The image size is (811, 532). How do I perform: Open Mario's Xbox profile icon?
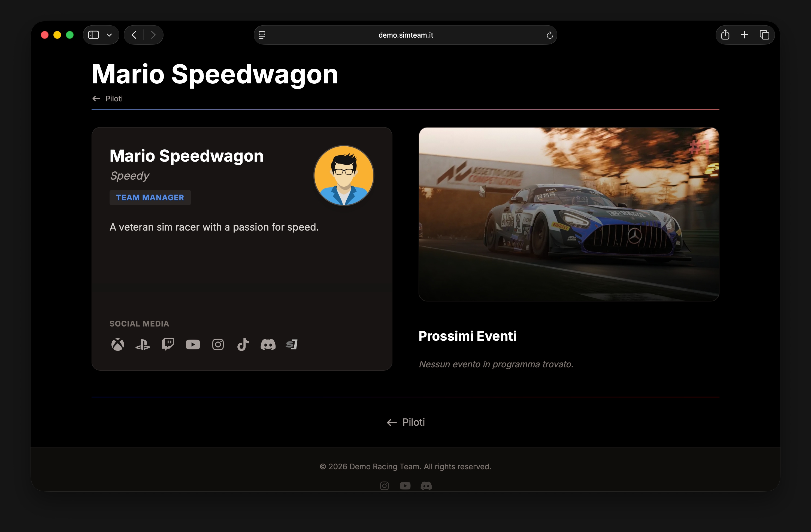(x=117, y=344)
